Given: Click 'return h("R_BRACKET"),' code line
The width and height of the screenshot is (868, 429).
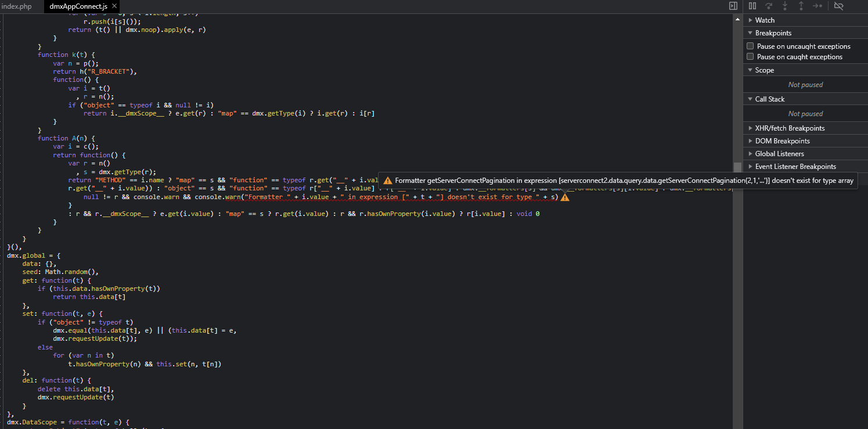Looking at the screenshot, I should click(x=95, y=71).
